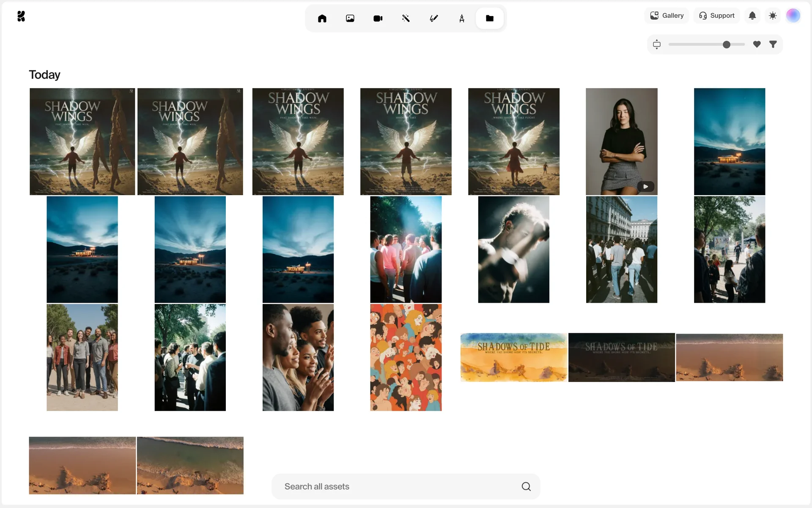Toggle the thumbnail layout mode icon
Image resolution: width=812 pixels, height=508 pixels.
tap(657, 44)
